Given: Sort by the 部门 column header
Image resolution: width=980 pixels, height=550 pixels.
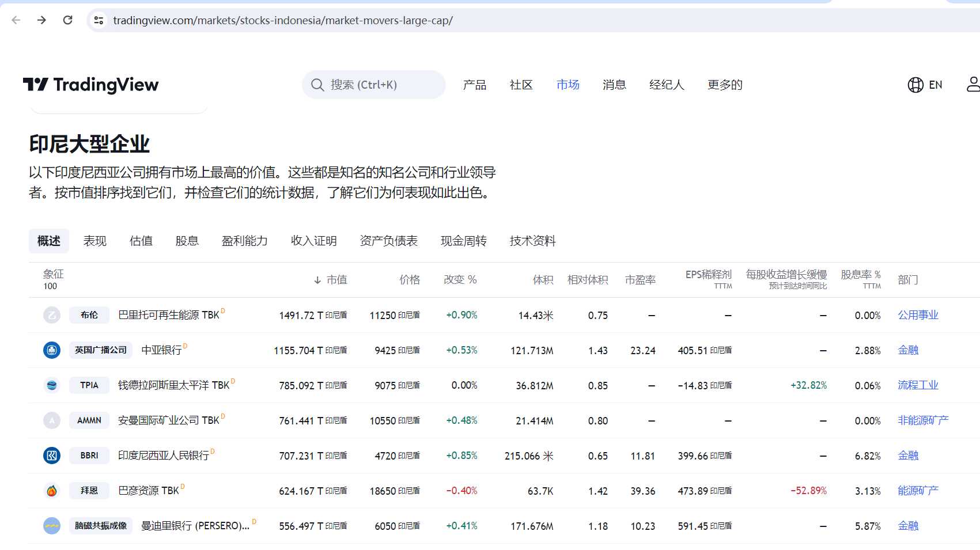Looking at the screenshot, I should [x=908, y=280].
